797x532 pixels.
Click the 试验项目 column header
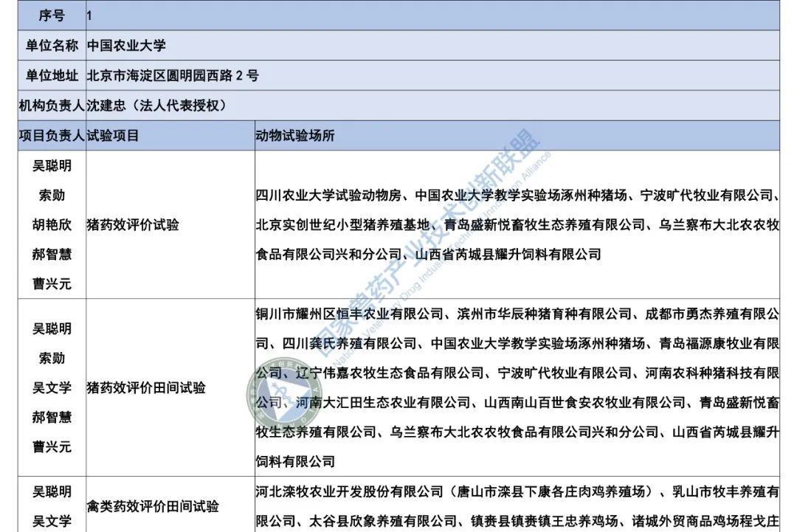coord(113,136)
